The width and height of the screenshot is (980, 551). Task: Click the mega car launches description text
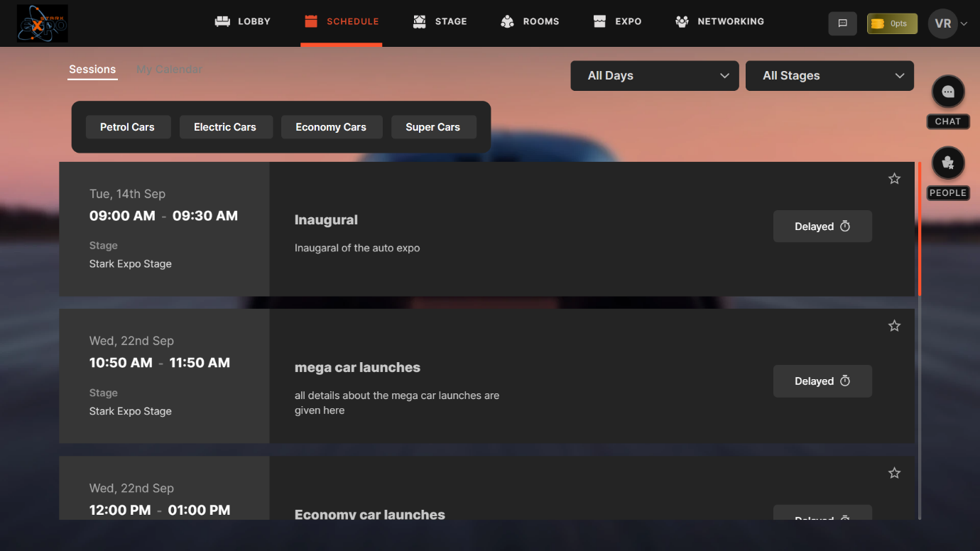(x=397, y=403)
